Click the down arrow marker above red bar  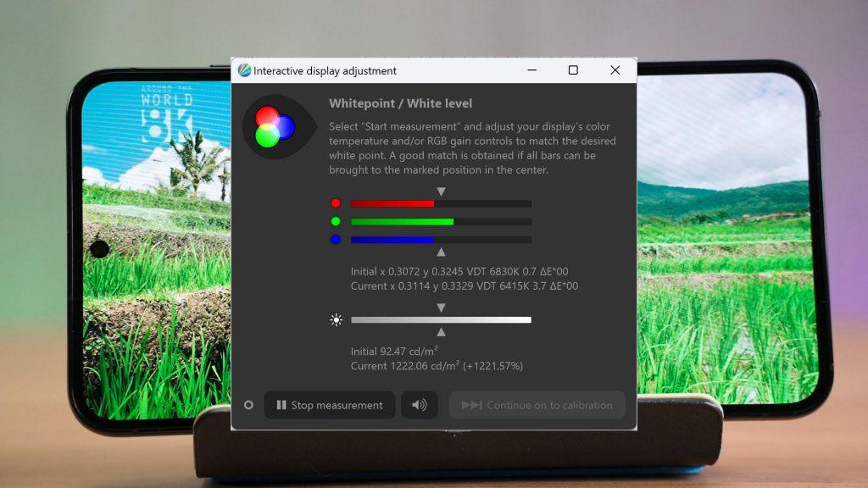tap(441, 191)
